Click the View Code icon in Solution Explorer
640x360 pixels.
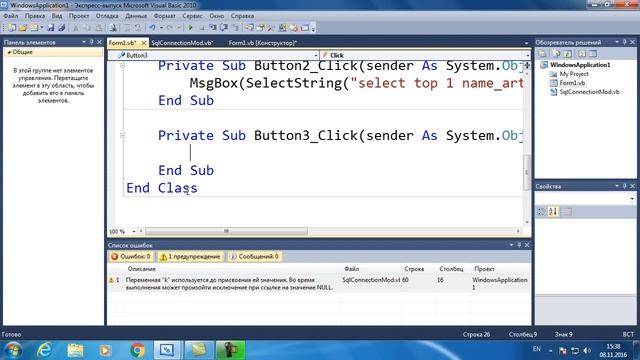tap(582, 53)
